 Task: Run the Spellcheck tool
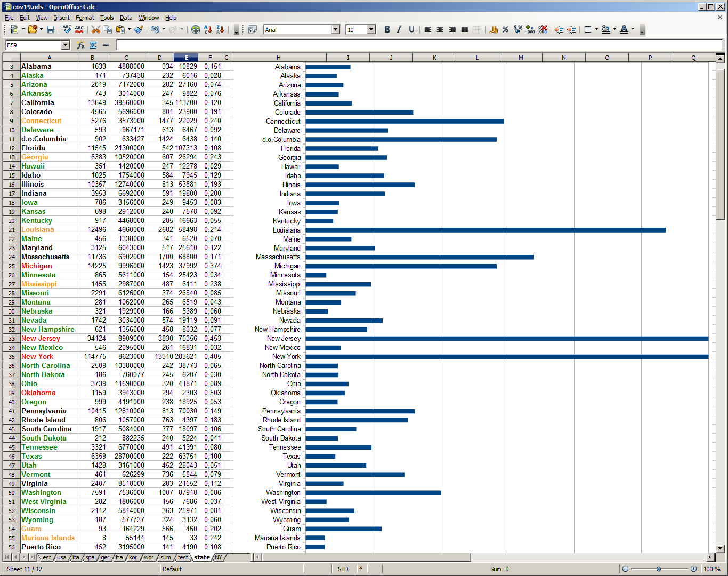(x=67, y=29)
